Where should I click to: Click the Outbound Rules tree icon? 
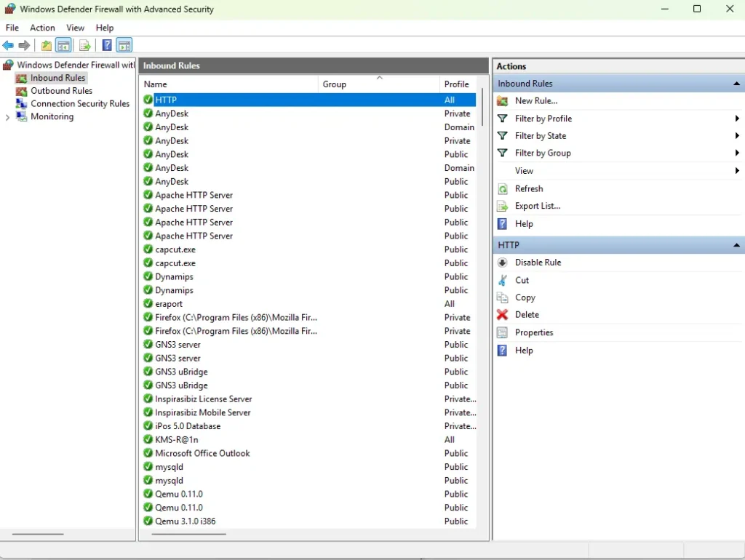pyautogui.click(x=21, y=91)
